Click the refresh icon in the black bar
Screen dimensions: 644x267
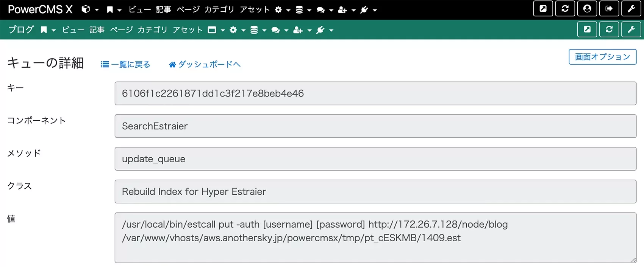pos(565,9)
